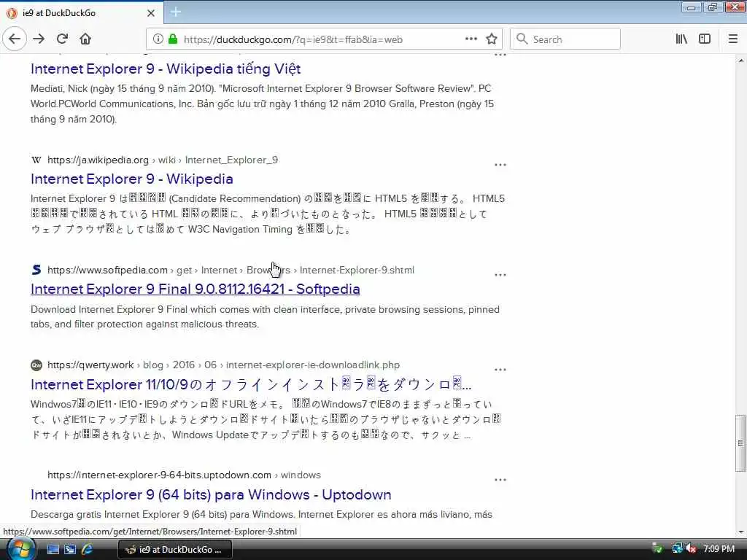Click the muted volume tray icon
The width and height of the screenshot is (747, 560).
692,548
